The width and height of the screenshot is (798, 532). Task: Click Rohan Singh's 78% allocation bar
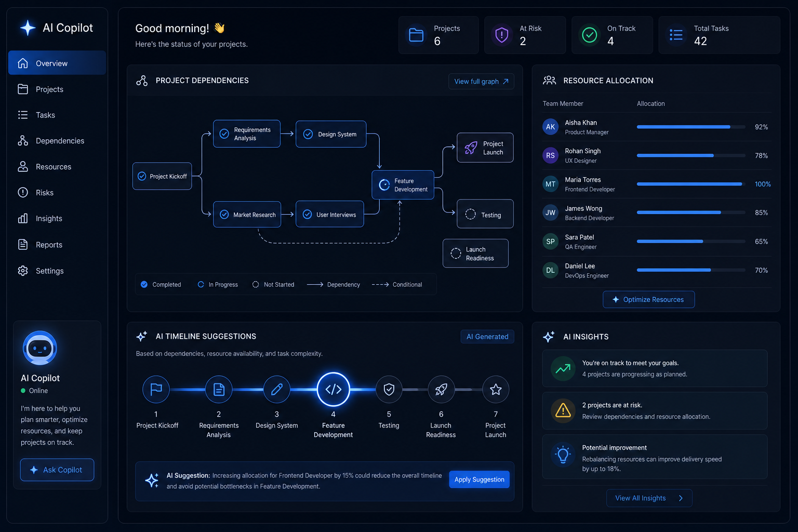pyautogui.click(x=691, y=155)
